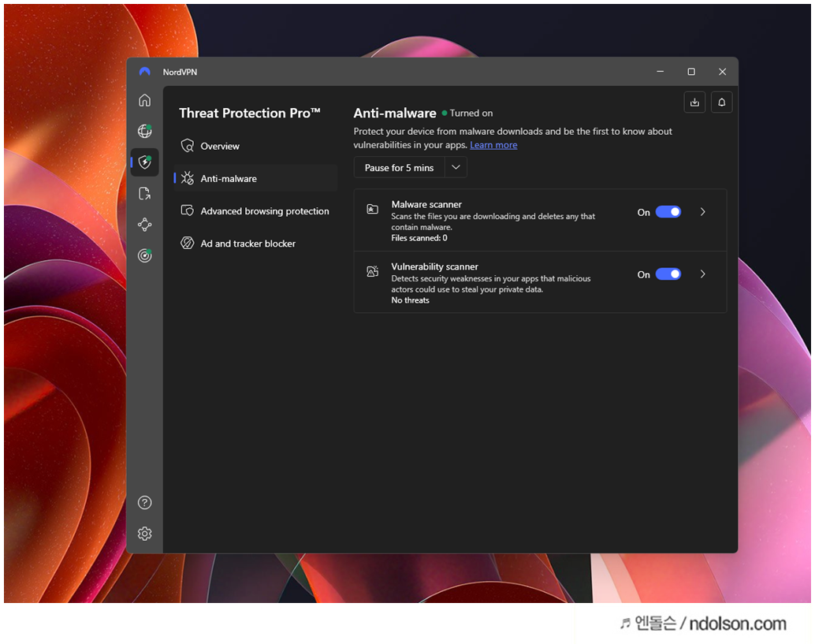
Task: Open notifications bell icon
Action: [x=721, y=102]
